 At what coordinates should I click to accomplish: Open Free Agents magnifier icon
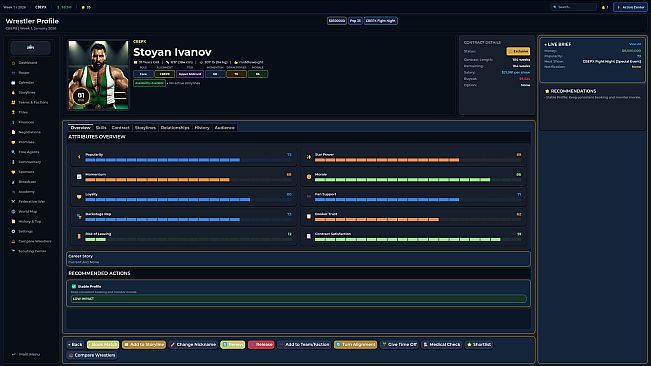coord(13,152)
